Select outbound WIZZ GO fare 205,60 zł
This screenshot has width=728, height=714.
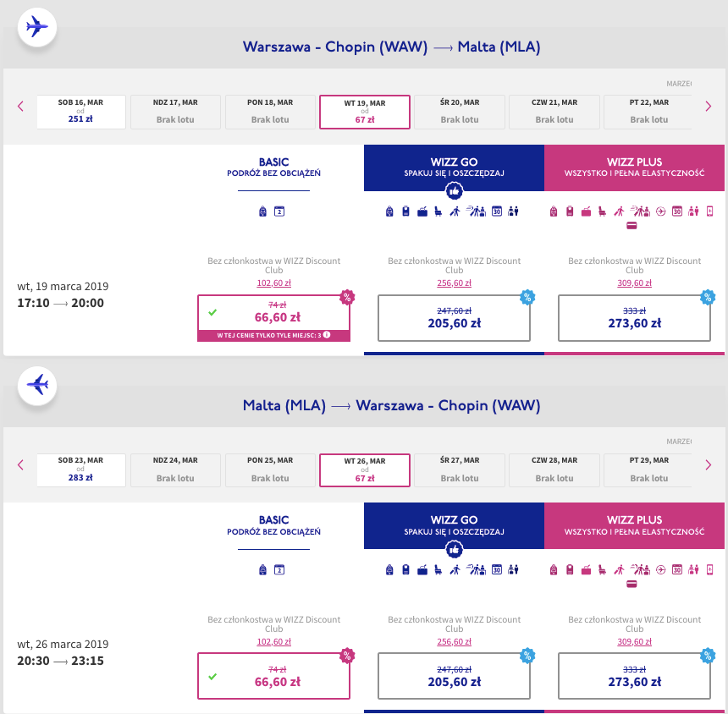(454, 318)
